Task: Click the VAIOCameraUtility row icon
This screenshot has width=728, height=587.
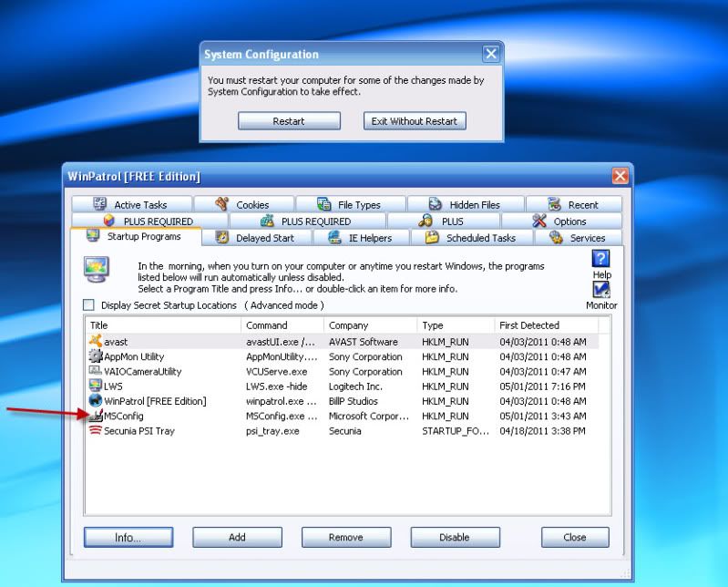Action: pyautogui.click(x=96, y=371)
